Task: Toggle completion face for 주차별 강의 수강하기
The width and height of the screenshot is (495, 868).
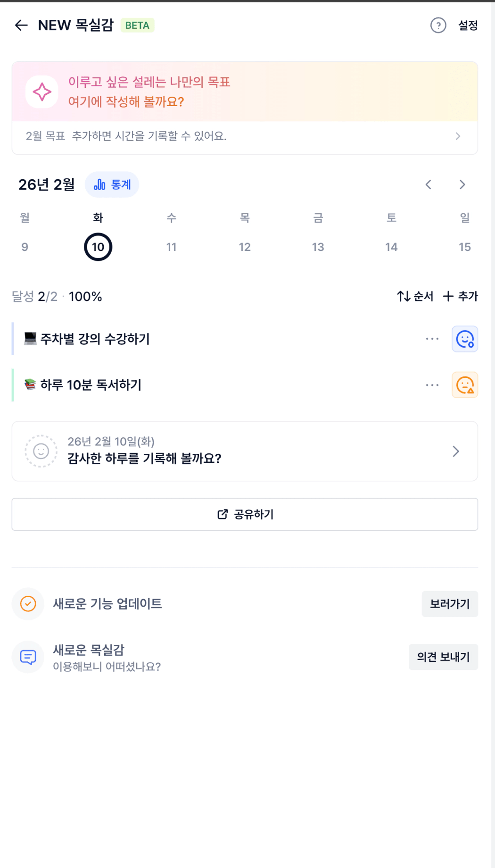Action: pyautogui.click(x=465, y=339)
